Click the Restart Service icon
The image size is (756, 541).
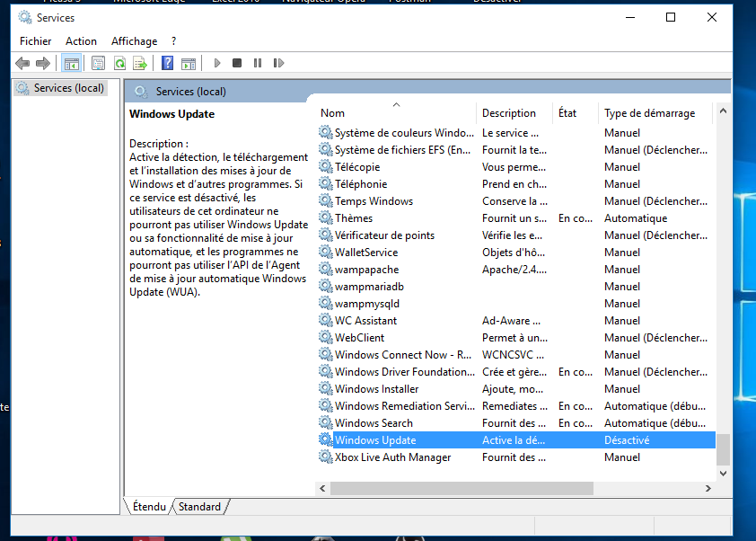[x=278, y=63]
